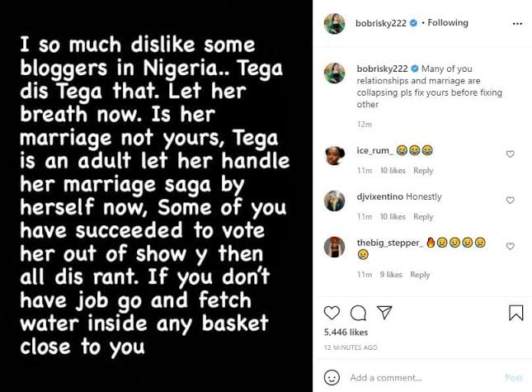View the 5,446 likes list

pyautogui.click(x=343, y=333)
